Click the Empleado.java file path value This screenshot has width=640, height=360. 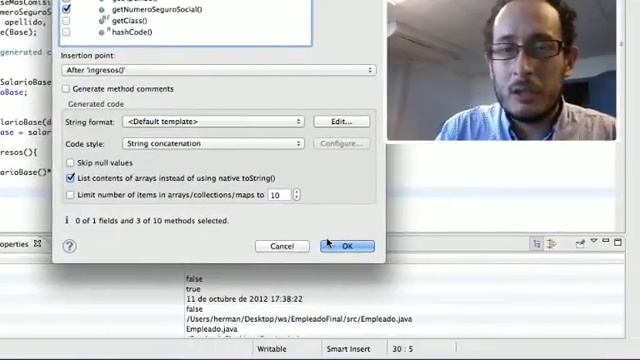pos(299,319)
